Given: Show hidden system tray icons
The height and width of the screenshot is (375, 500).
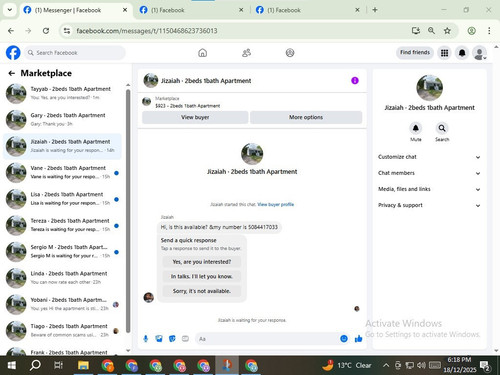Looking at the screenshot, I should [386, 365].
